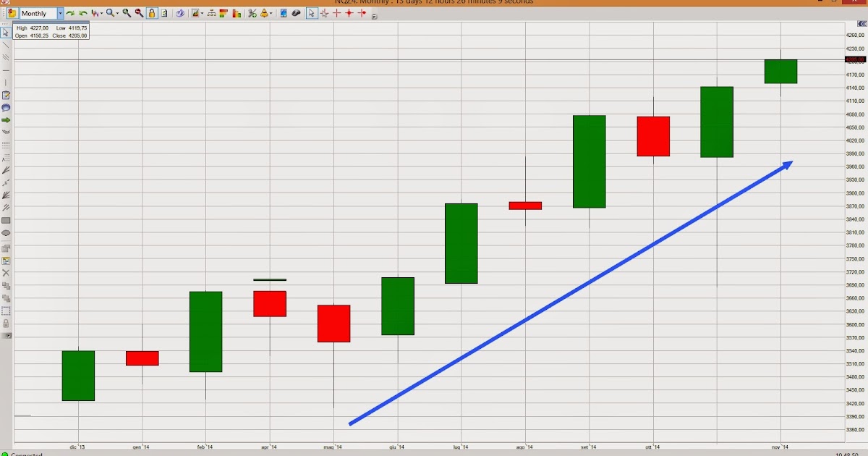
Task: Click the blue book icon in toolbar
Action: 283,13
